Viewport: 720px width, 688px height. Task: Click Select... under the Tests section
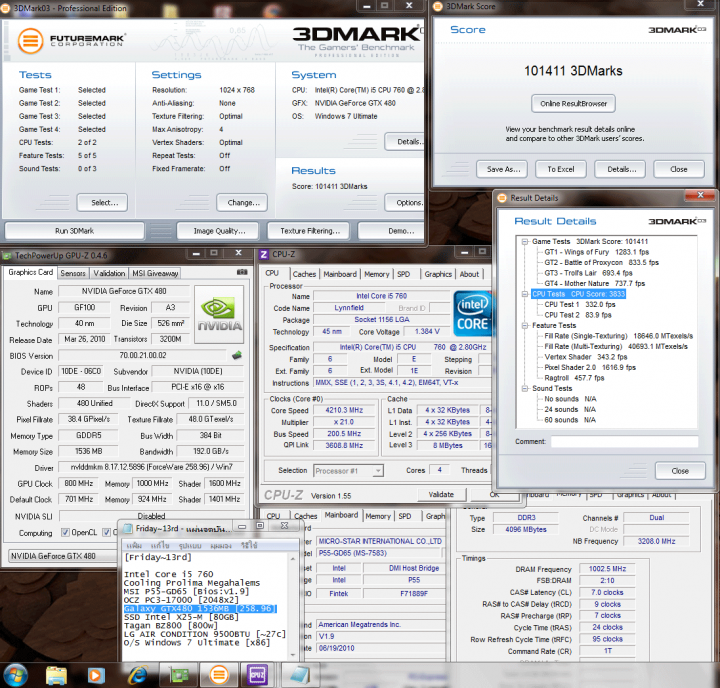click(104, 203)
